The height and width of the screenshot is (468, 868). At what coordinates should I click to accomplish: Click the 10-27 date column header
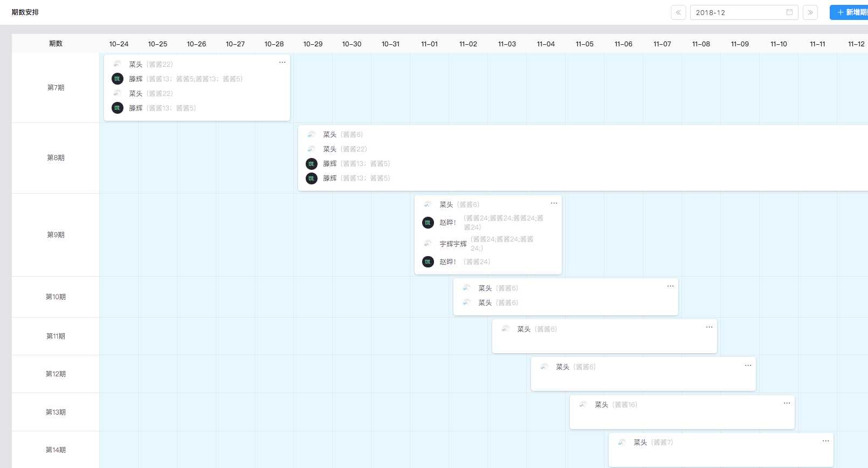[235, 44]
